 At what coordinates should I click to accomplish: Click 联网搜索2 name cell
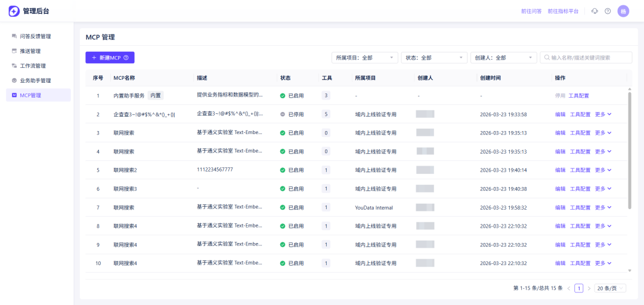(x=125, y=170)
